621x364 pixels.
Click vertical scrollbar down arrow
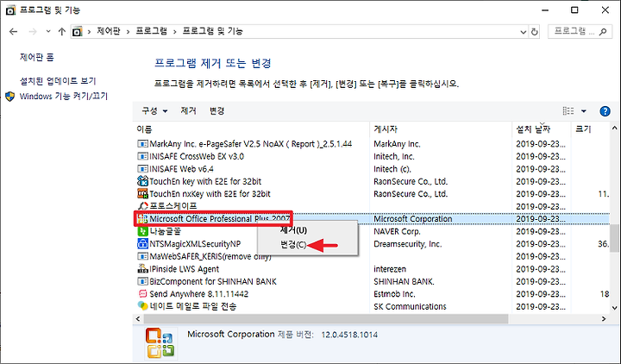(x=614, y=307)
